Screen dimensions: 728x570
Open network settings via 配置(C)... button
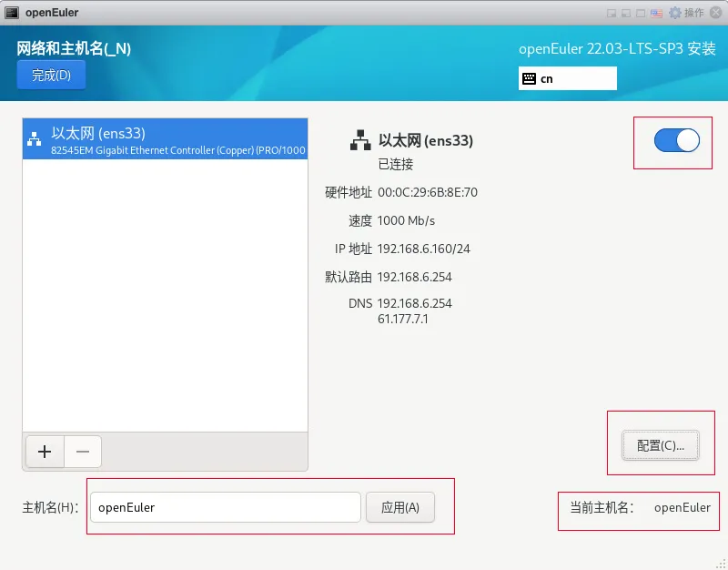click(x=660, y=445)
